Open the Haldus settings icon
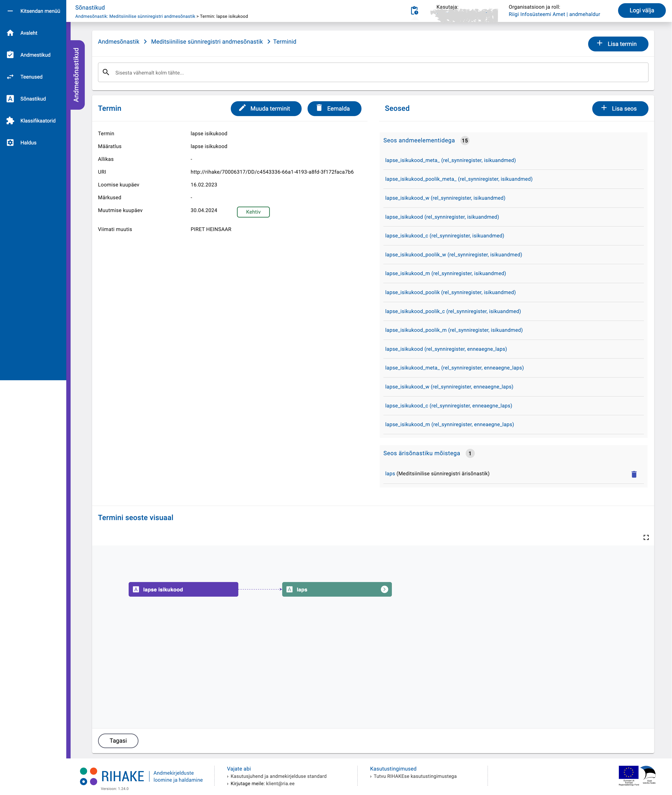Image resolution: width=672 pixels, height=795 pixels. coord(10,143)
